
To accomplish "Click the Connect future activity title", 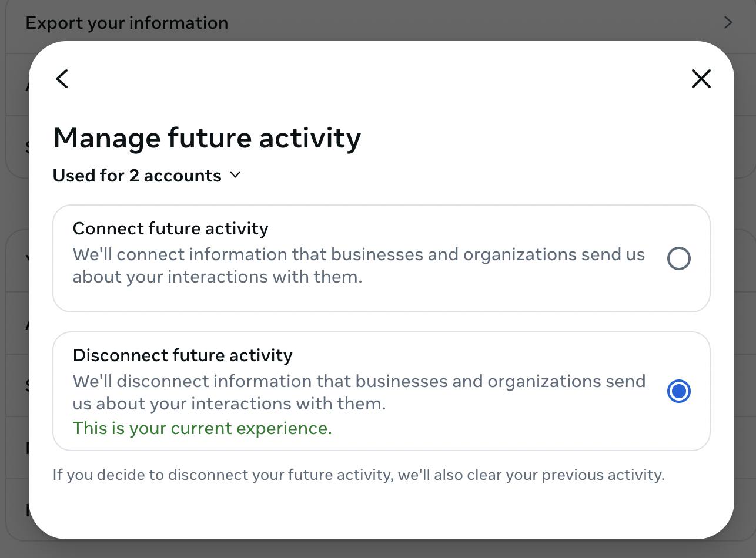I will click(170, 228).
